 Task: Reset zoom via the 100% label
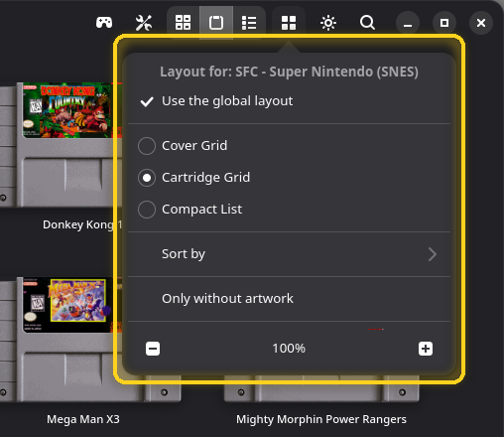click(289, 349)
